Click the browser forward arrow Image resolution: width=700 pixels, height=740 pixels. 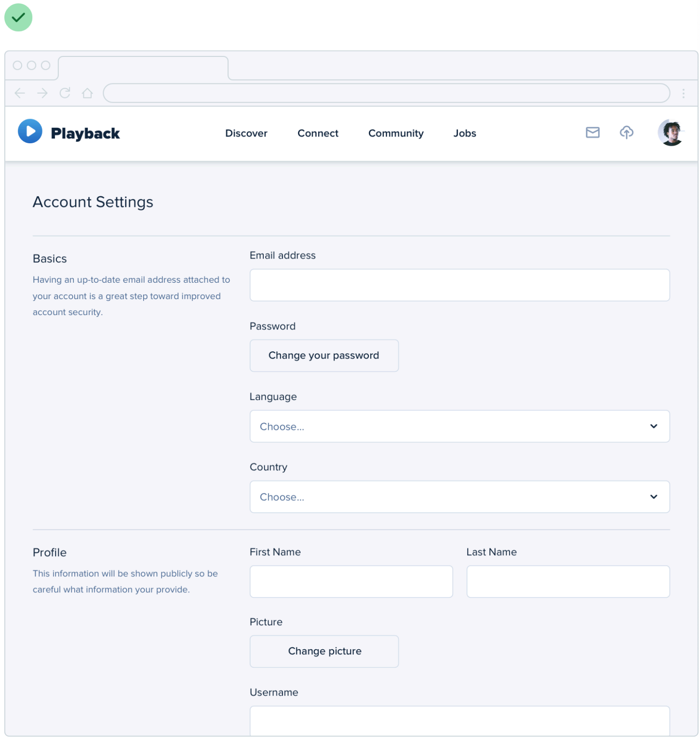click(42, 93)
